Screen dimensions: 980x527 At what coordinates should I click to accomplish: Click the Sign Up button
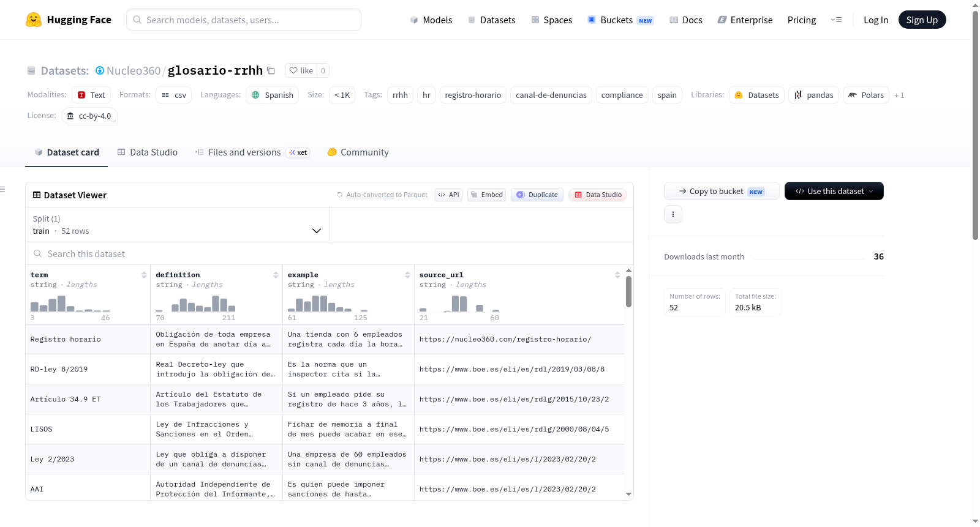click(922, 20)
